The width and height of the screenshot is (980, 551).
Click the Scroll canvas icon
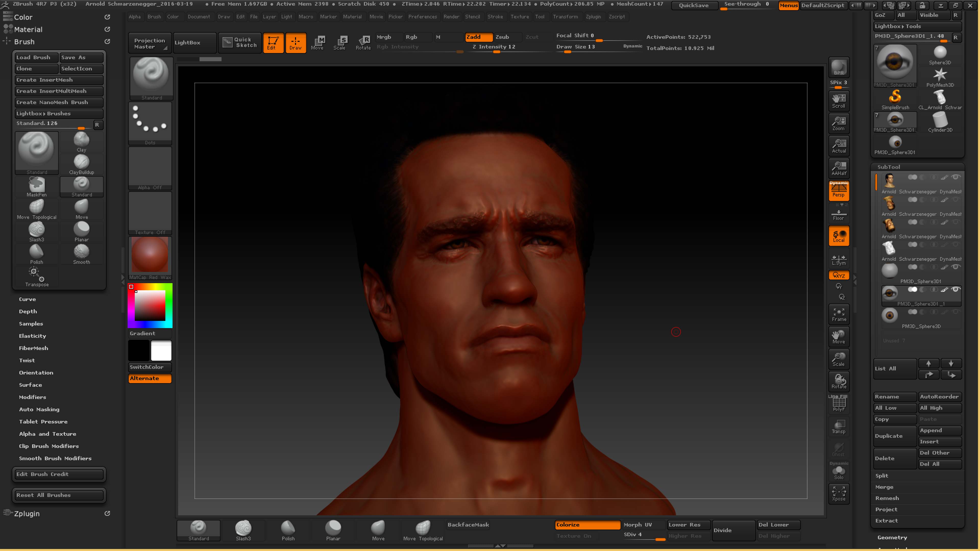[x=838, y=101]
